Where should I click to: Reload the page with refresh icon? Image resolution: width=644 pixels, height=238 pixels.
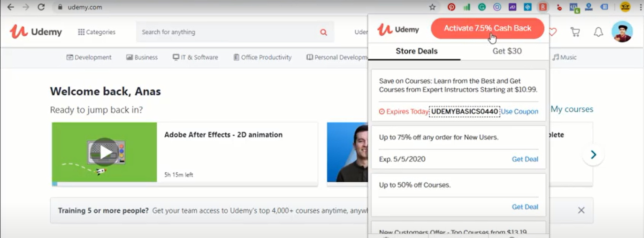41,7
